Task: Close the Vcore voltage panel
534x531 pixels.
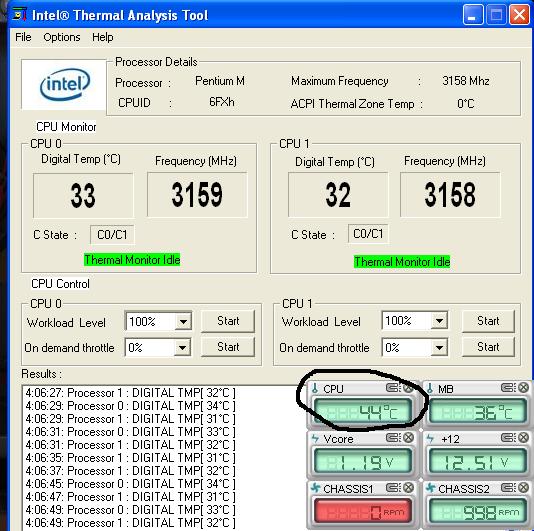Action: (408, 437)
